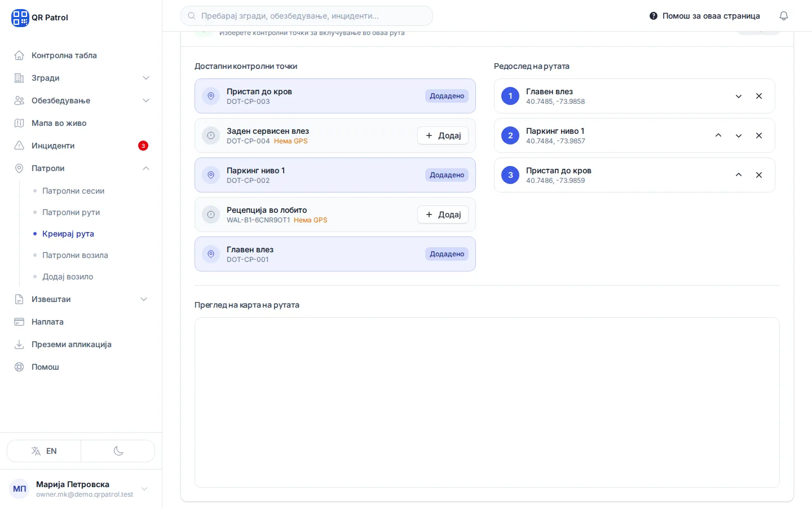
Task: Remove Паркинг ниво 1 from route order
Action: pyautogui.click(x=759, y=135)
